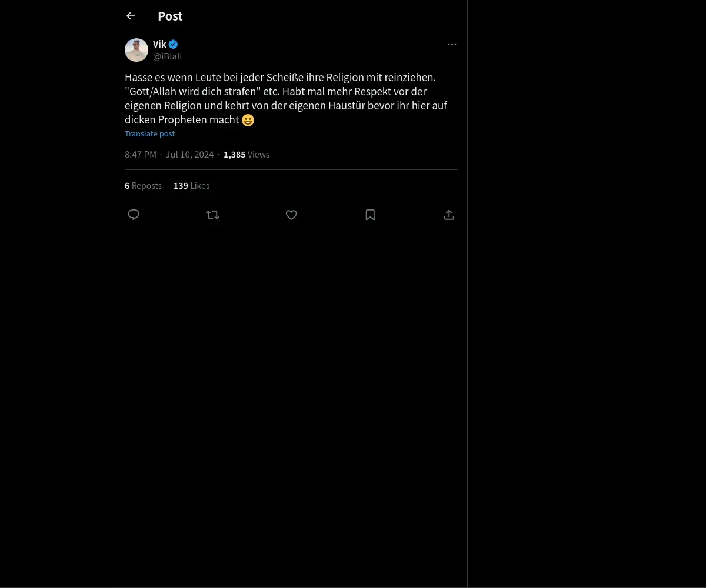The image size is (706, 588).
Task: Show the 6 Reposts list
Action: click(x=143, y=186)
